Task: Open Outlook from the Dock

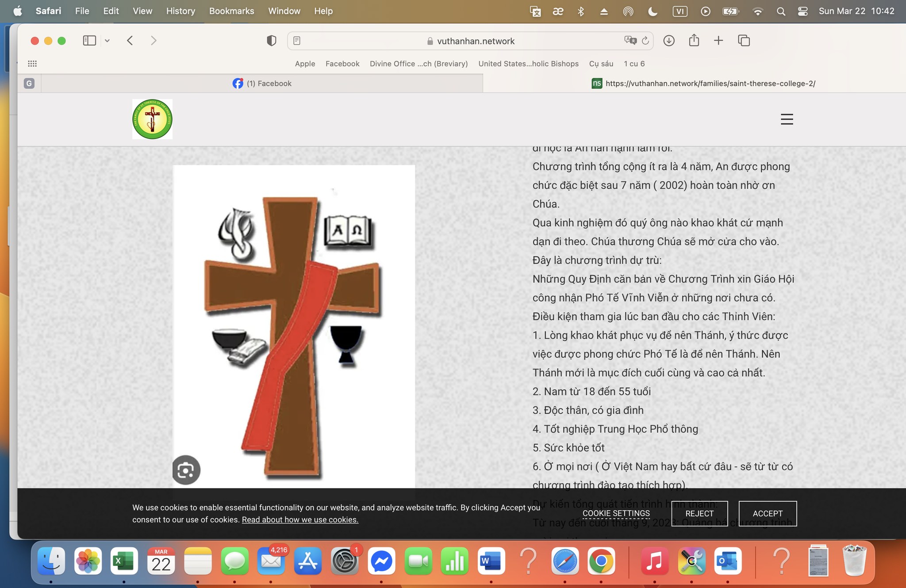Action: (x=728, y=561)
